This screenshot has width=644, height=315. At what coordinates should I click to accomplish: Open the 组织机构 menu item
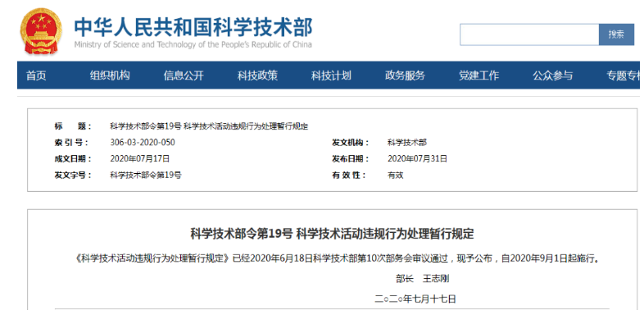110,75
